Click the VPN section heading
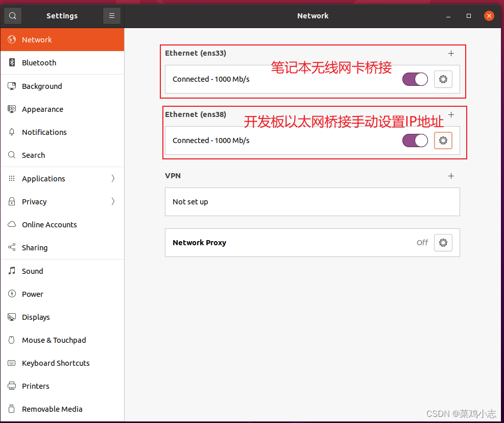The image size is (504, 423). [173, 176]
